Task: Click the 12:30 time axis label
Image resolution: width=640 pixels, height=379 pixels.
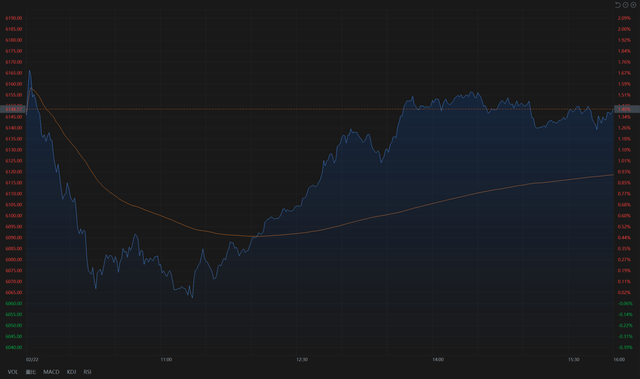Action: [302, 359]
